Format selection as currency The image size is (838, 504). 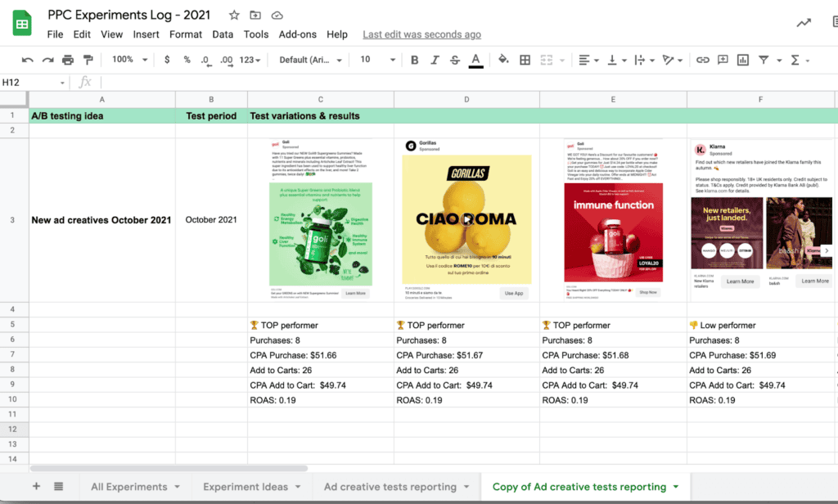coord(167,60)
